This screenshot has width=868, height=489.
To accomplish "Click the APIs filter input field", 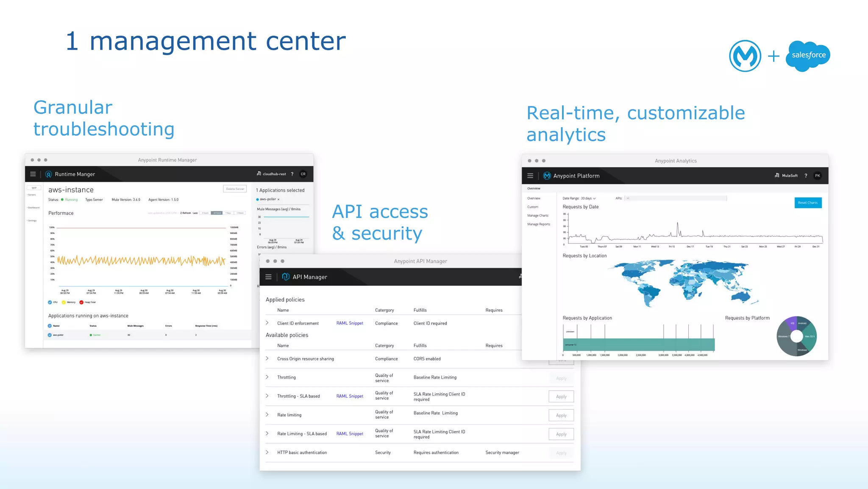I will pos(676,198).
